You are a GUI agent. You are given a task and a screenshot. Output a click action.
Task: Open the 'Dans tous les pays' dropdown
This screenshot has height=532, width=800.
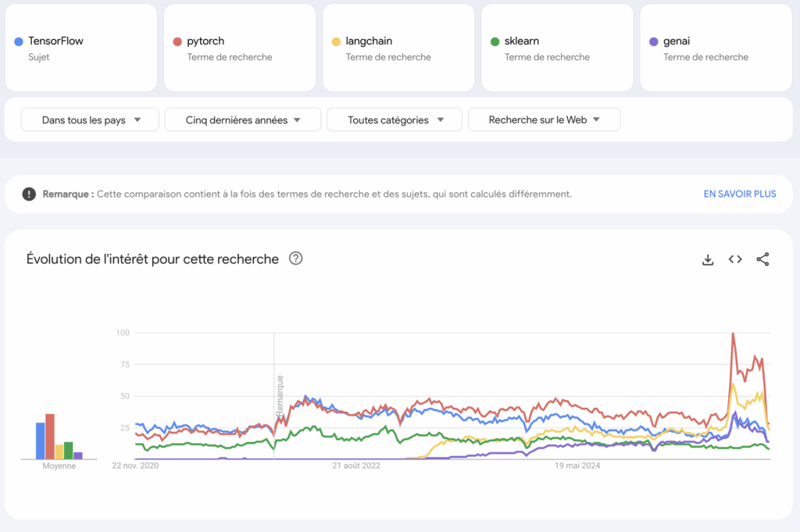91,120
